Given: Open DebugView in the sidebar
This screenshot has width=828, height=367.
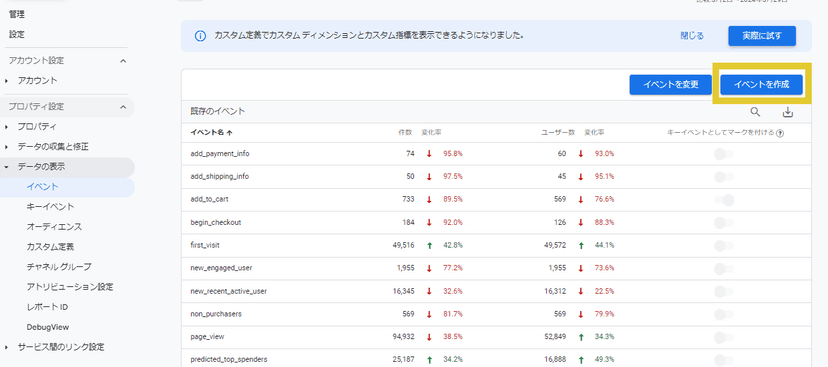Looking at the screenshot, I should (48, 327).
